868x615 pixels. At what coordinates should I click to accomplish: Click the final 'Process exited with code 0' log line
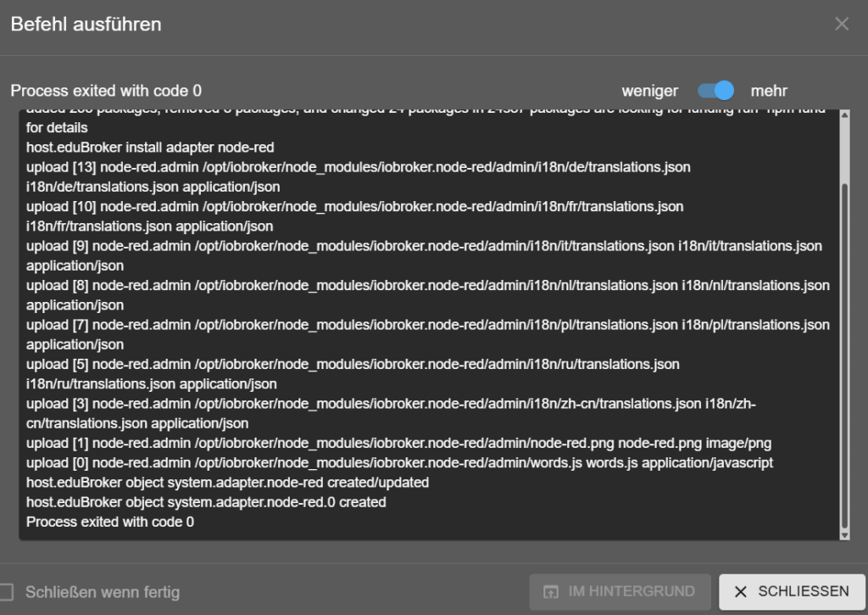110,522
